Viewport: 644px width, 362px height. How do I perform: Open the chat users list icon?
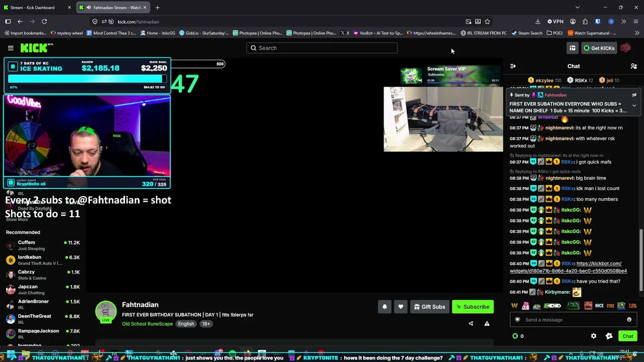click(x=634, y=66)
